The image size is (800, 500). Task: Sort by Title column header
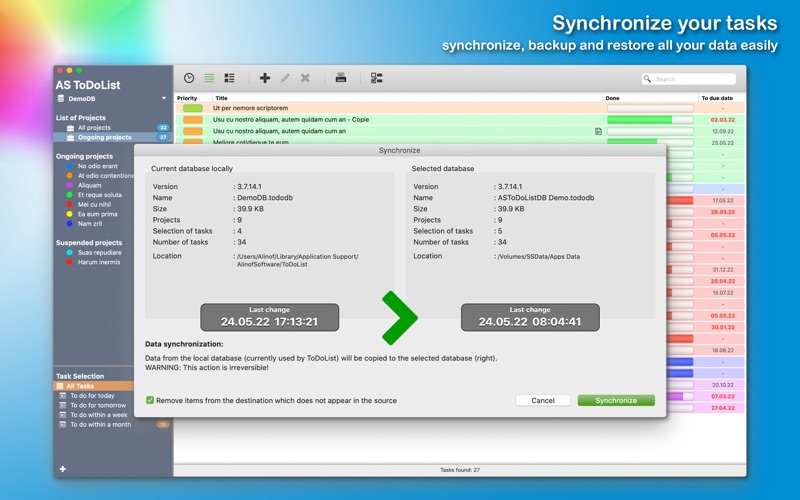click(x=221, y=98)
